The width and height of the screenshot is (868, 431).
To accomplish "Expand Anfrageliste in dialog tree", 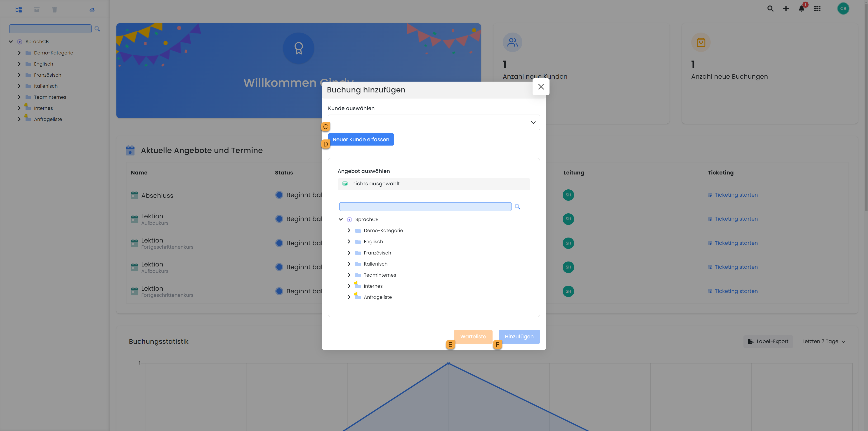I will click(349, 297).
